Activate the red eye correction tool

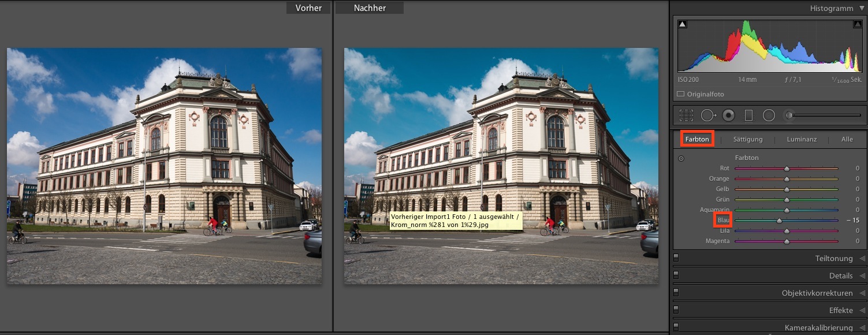[728, 116]
